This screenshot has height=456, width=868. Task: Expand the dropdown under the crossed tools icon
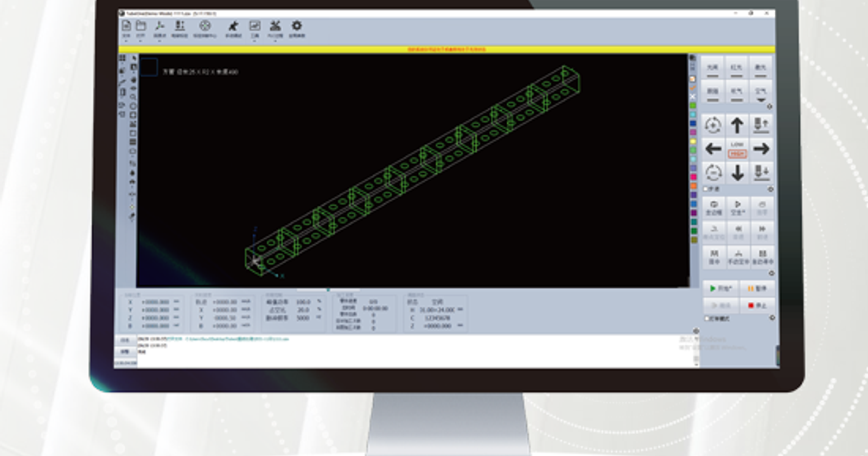[275, 41]
